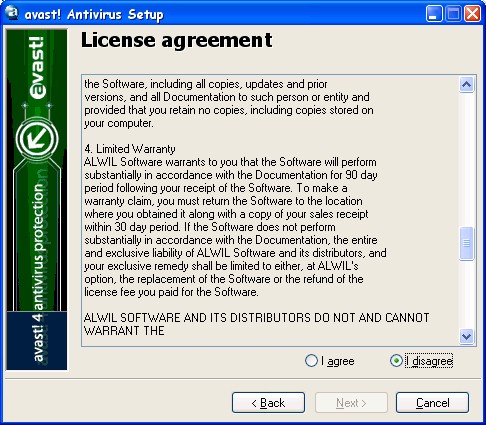
Task: Click the '4. Limited Warranty' heading line
Action: (130, 149)
